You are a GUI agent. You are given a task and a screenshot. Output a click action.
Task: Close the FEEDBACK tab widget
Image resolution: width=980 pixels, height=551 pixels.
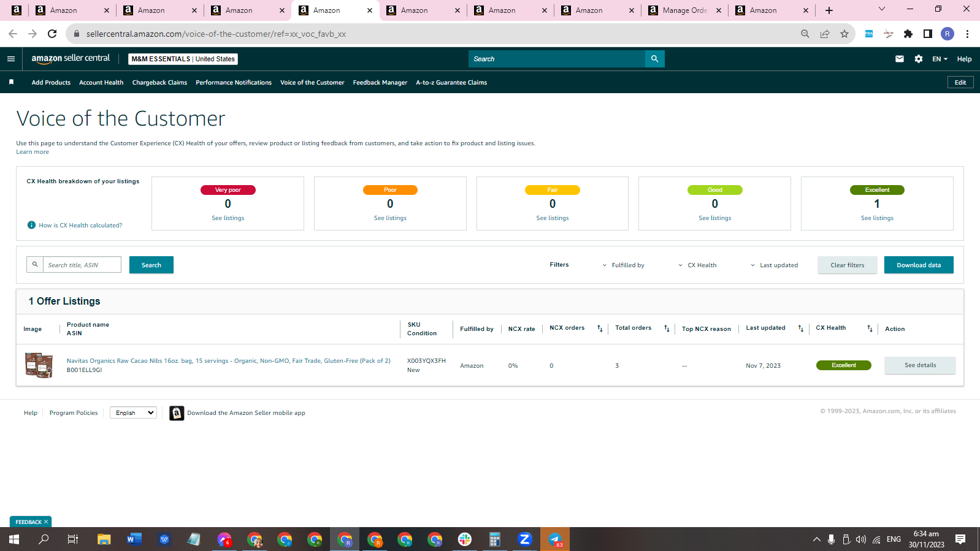[x=46, y=522]
